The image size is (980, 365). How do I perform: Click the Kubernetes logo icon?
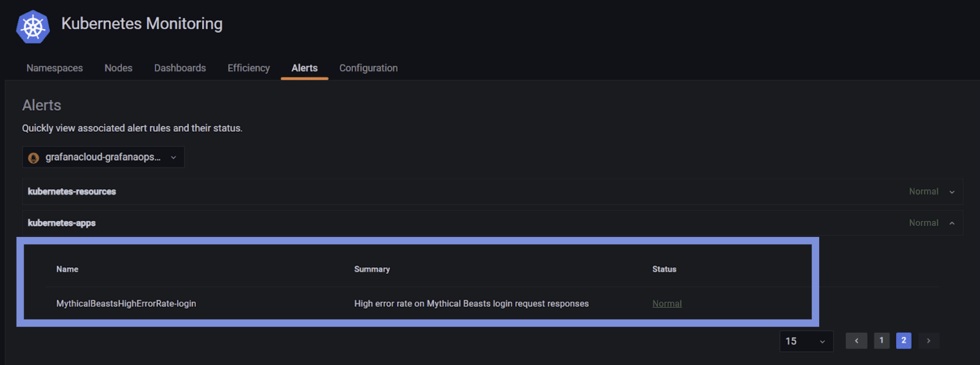[x=32, y=26]
